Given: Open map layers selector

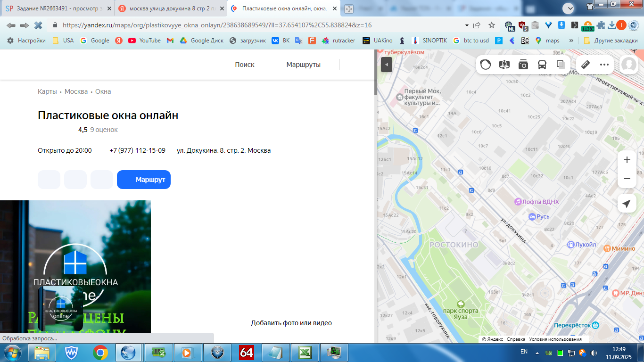Looking at the screenshot, I should (x=561, y=65).
